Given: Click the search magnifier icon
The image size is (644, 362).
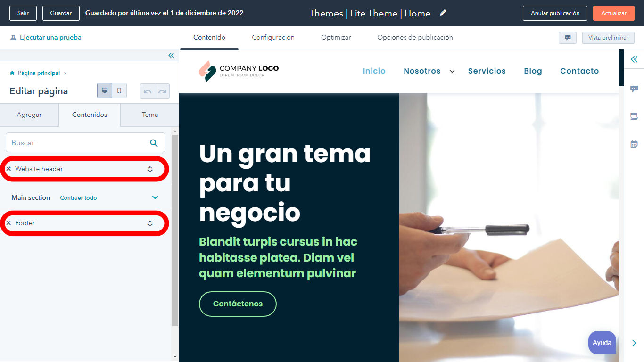Looking at the screenshot, I should [x=154, y=143].
